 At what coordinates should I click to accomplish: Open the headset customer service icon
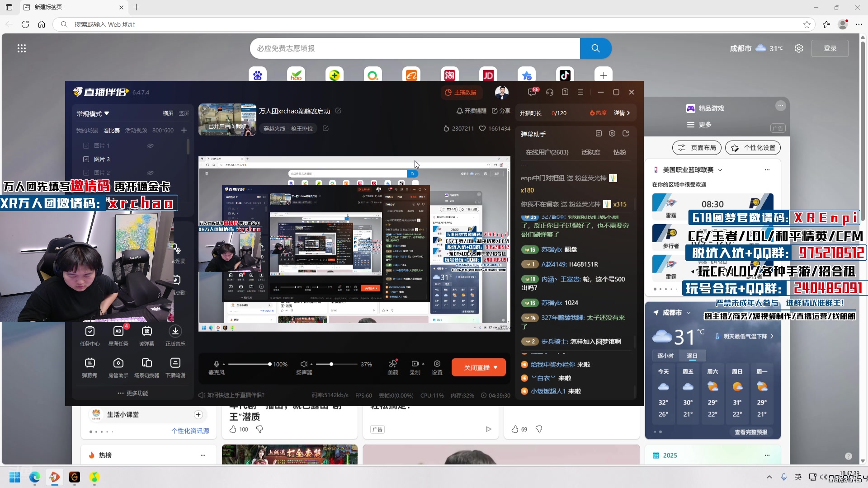550,92
